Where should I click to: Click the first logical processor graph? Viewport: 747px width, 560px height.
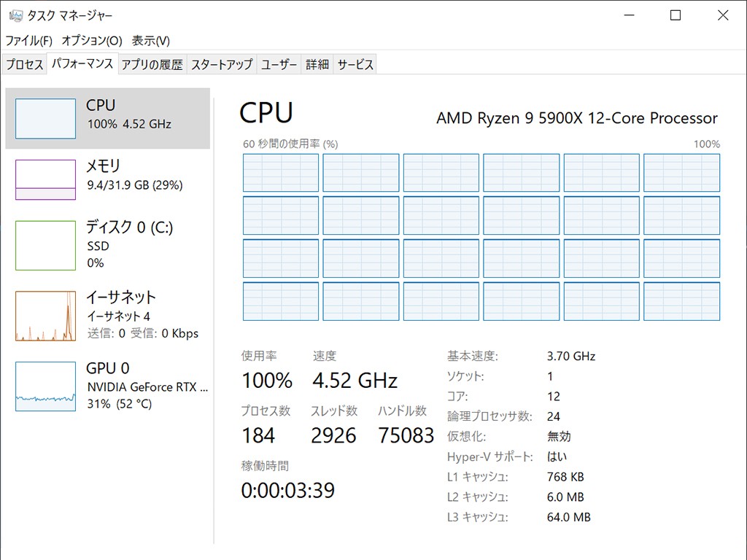280,173
